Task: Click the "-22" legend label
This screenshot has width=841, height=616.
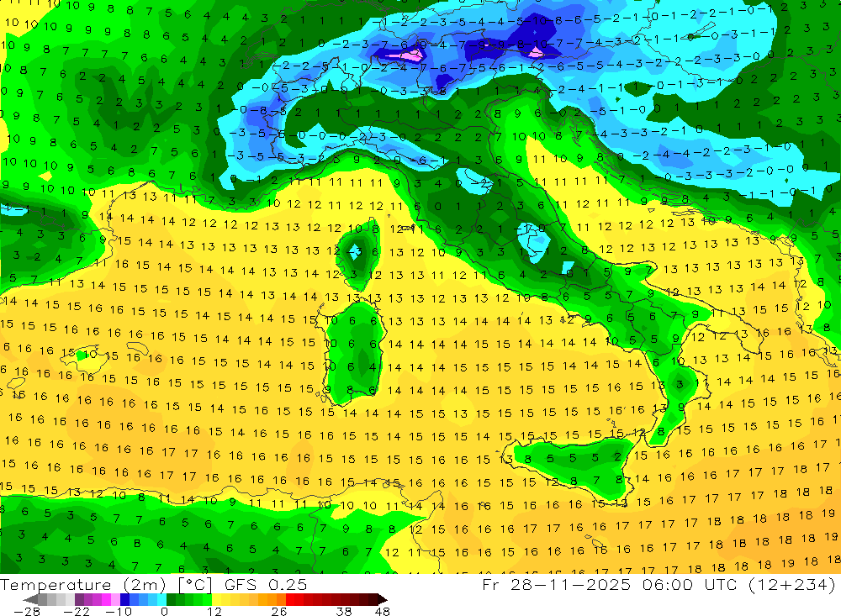Action: coord(77,611)
